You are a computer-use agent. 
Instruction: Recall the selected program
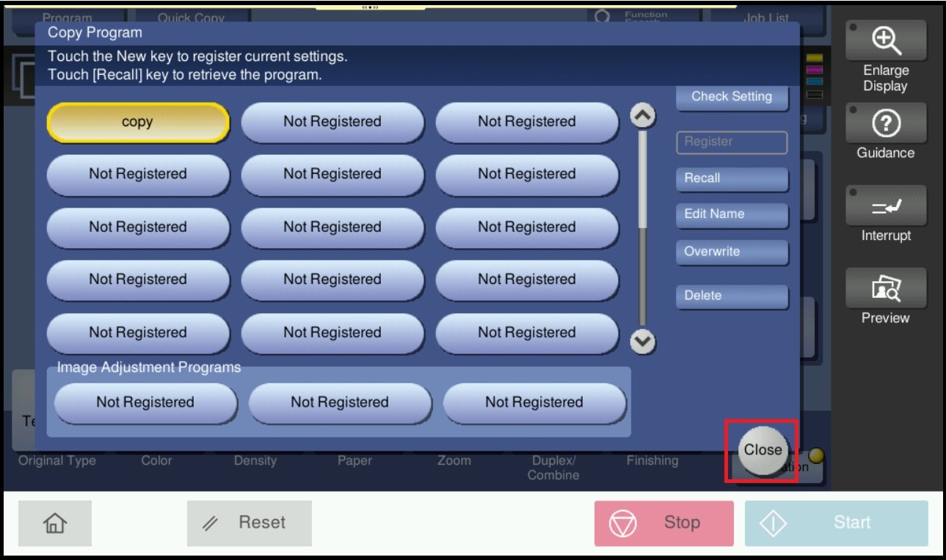[731, 178]
